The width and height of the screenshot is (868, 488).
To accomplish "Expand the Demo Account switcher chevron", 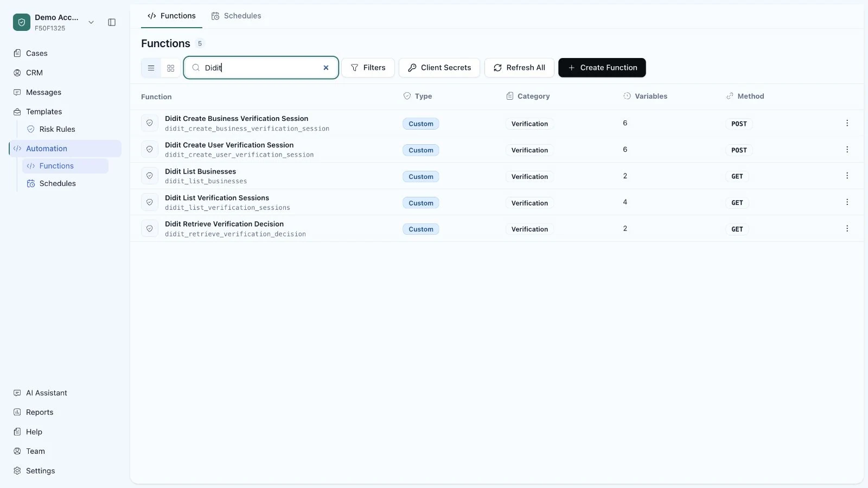I will tap(91, 22).
